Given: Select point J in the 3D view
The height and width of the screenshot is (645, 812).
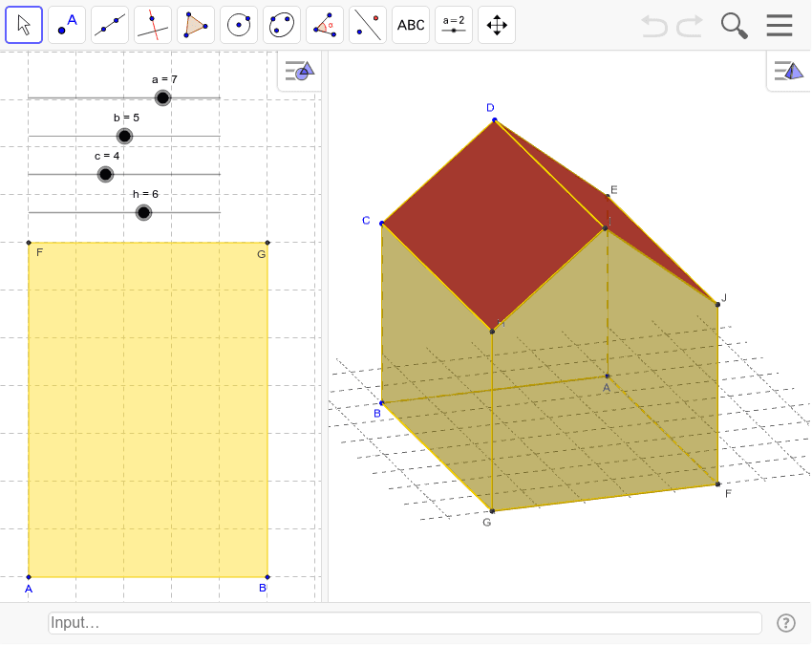Looking at the screenshot, I should [x=717, y=305].
